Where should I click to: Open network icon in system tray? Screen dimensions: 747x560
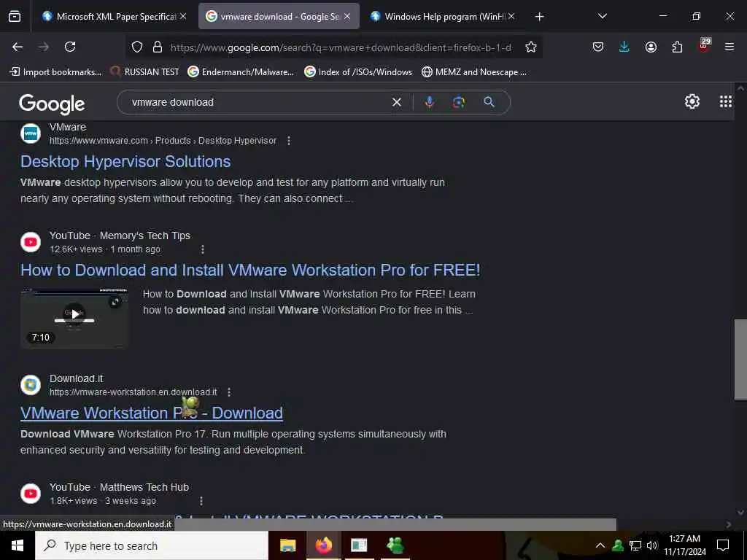(x=635, y=545)
